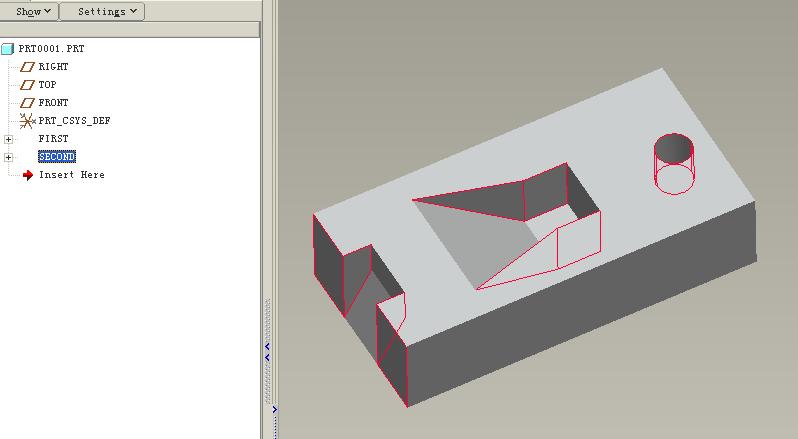
Task: Click the PRT0001.PRT part icon
Action: [7, 49]
